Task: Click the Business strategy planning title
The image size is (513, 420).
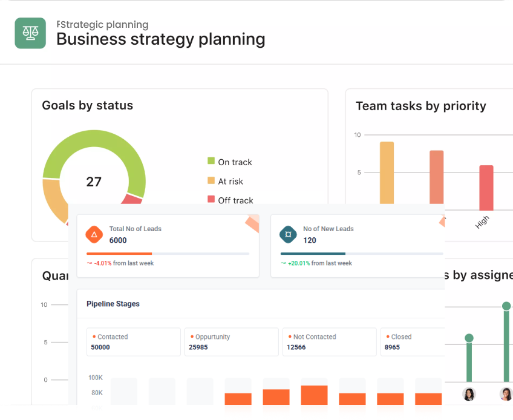Action: tap(161, 39)
